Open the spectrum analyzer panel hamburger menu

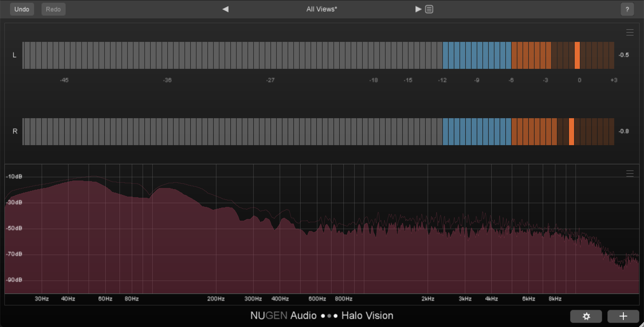click(630, 173)
